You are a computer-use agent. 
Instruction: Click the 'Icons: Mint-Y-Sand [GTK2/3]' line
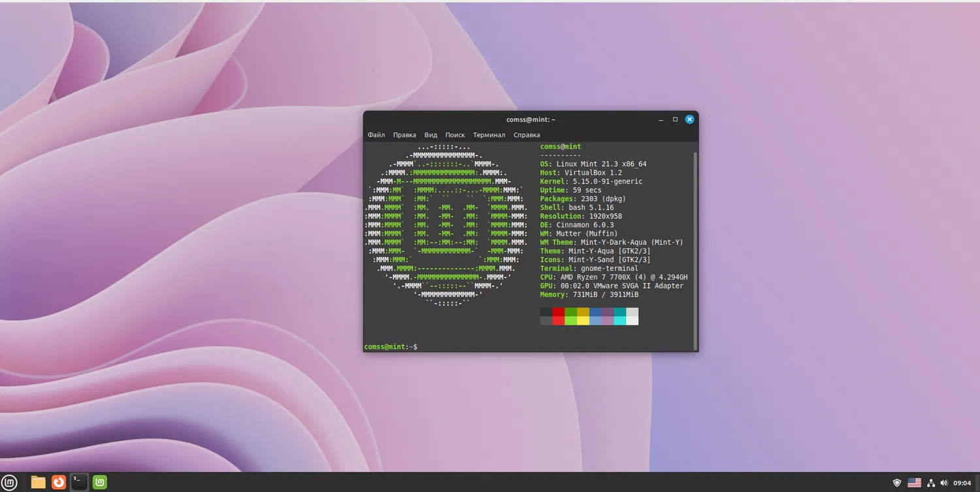click(595, 259)
